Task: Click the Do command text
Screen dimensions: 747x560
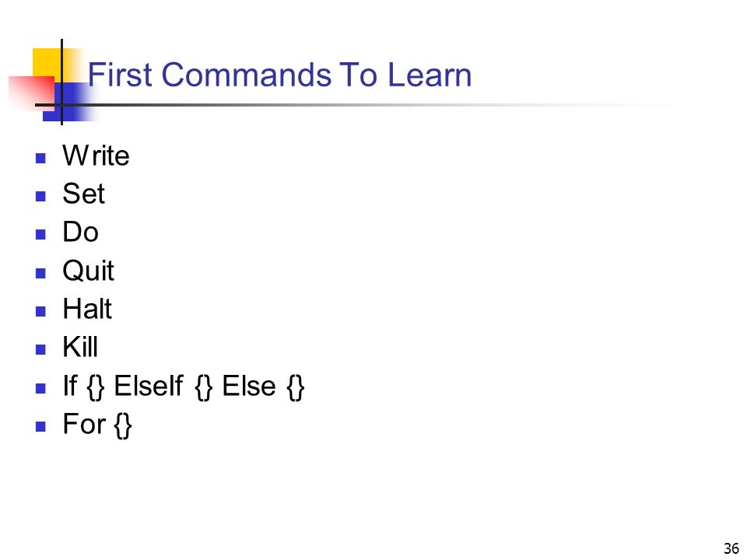Action: click(80, 232)
